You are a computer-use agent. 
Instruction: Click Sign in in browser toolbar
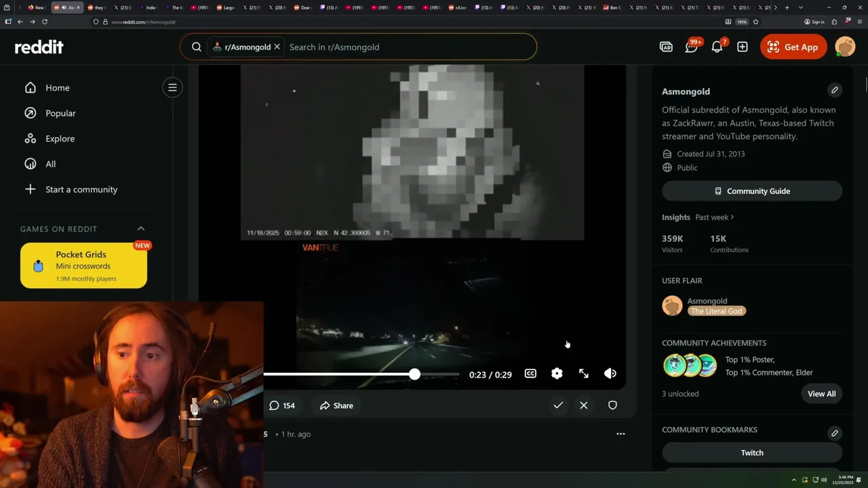pos(814,22)
